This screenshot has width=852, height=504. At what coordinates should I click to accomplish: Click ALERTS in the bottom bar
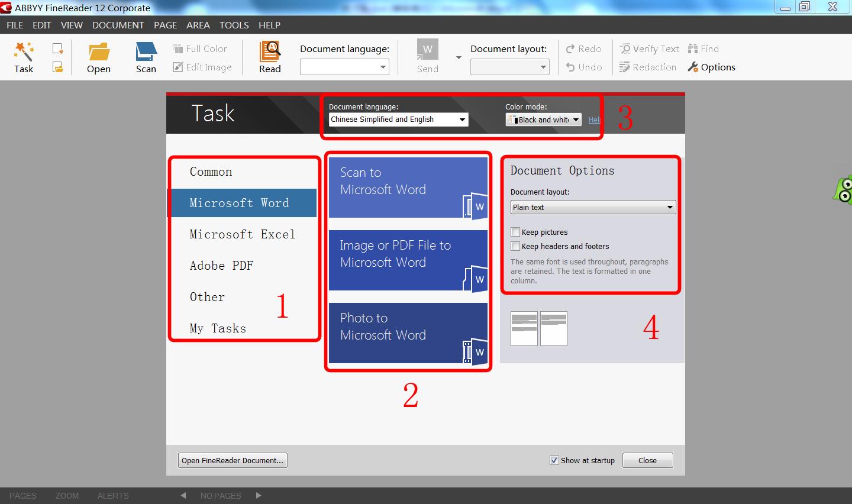(x=113, y=496)
